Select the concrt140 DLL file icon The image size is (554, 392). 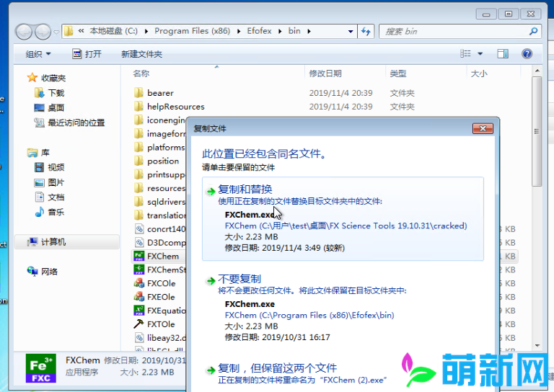point(139,228)
